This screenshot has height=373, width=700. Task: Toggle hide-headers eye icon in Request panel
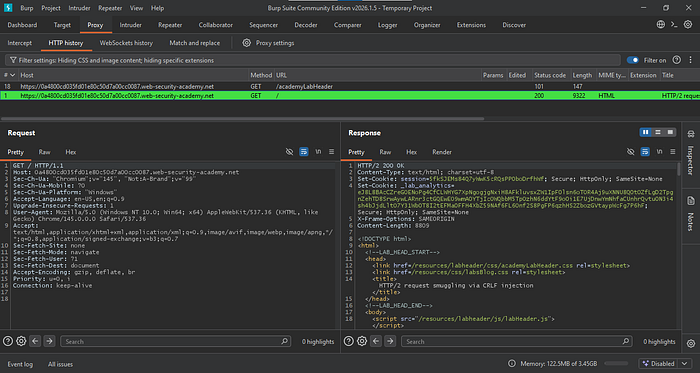(x=289, y=152)
